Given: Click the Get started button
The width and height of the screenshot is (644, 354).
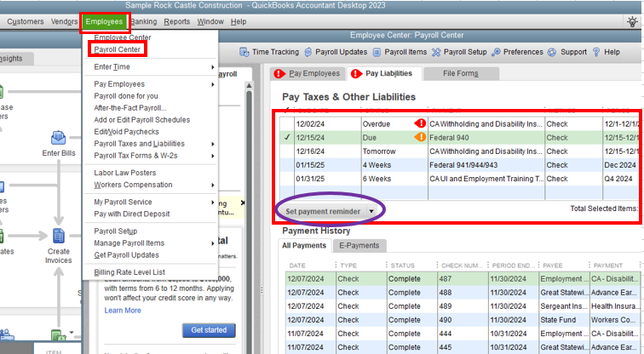Looking at the screenshot, I should tap(209, 330).
